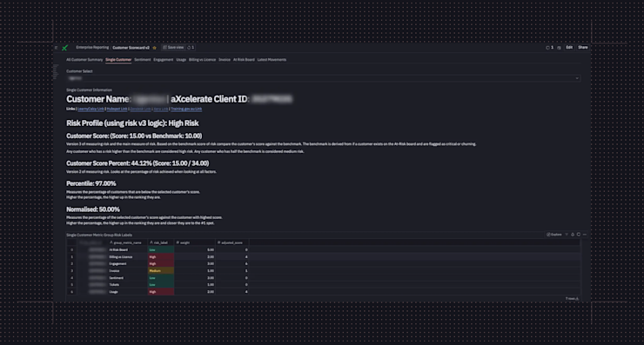Open the Invoice tab
Screen dimensions: 644x345
click(x=225, y=60)
